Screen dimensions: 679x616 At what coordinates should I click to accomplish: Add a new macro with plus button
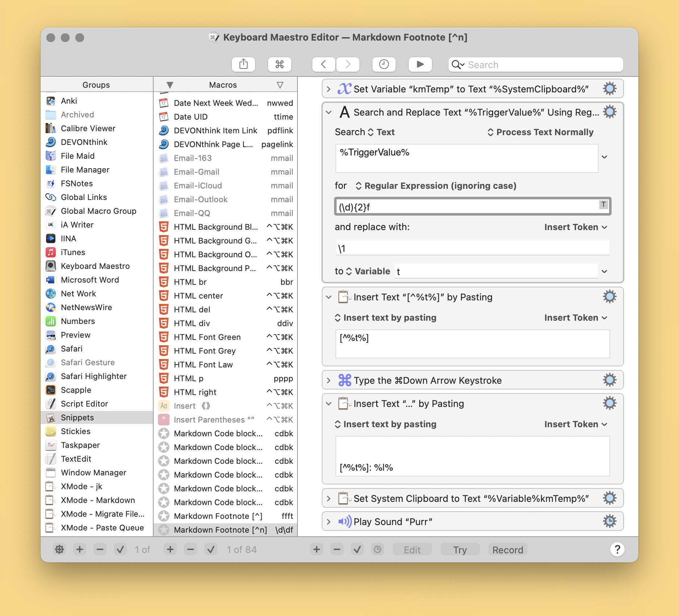pyautogui.click(x=170, y=549)
